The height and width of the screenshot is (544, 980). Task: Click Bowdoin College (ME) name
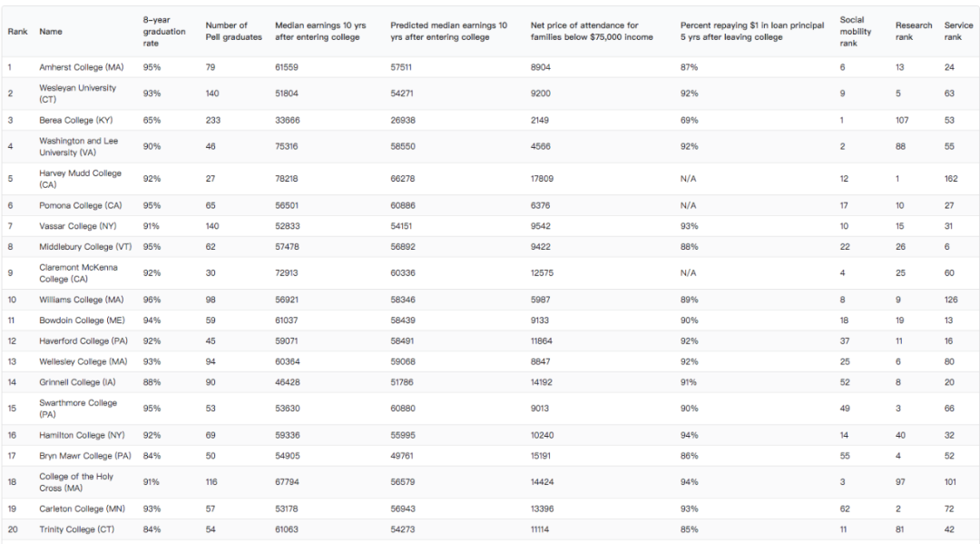click(81, 321)
